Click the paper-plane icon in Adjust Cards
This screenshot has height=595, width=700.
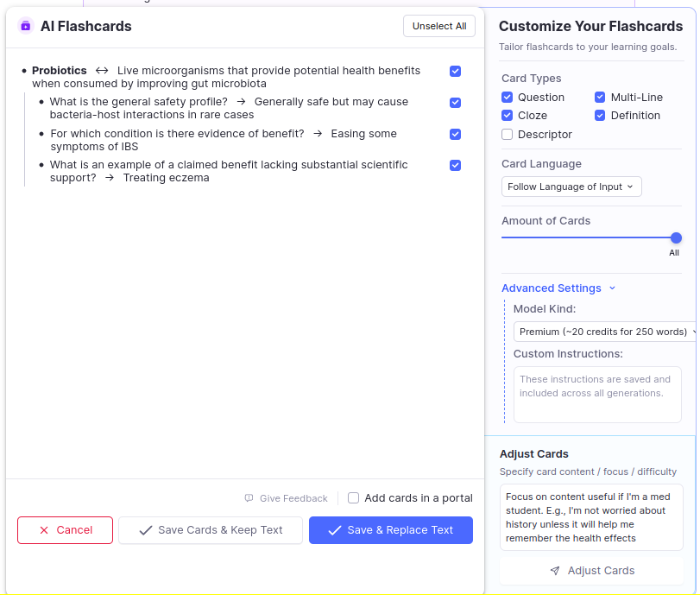(x=555, y=571)
